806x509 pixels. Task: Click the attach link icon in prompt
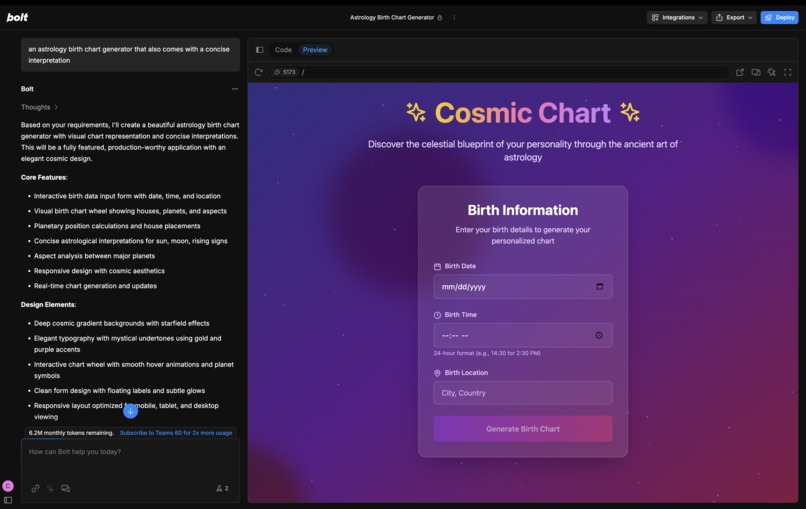[x=35, y=488]
